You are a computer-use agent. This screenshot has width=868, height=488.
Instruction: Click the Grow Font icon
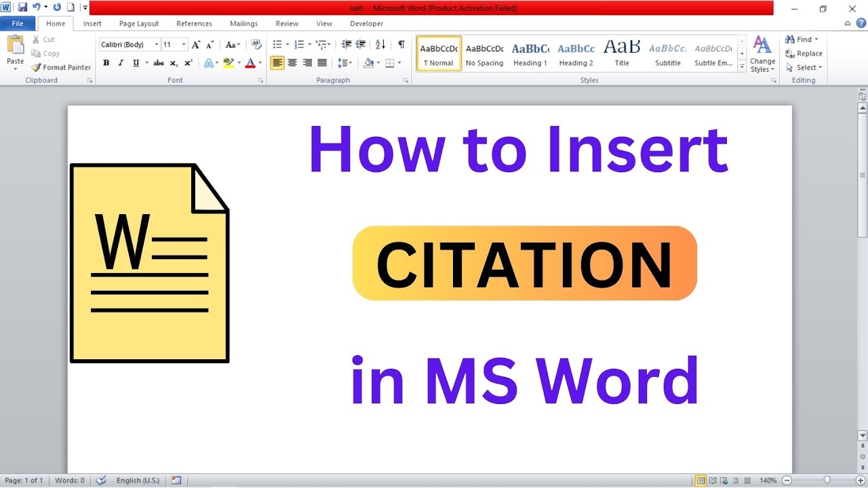(x=196, y=45)
